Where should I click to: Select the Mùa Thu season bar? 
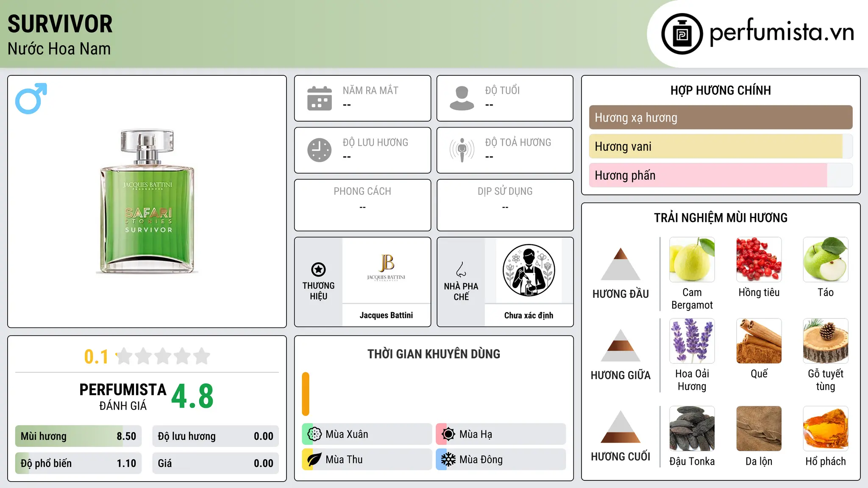pos(367,460)
